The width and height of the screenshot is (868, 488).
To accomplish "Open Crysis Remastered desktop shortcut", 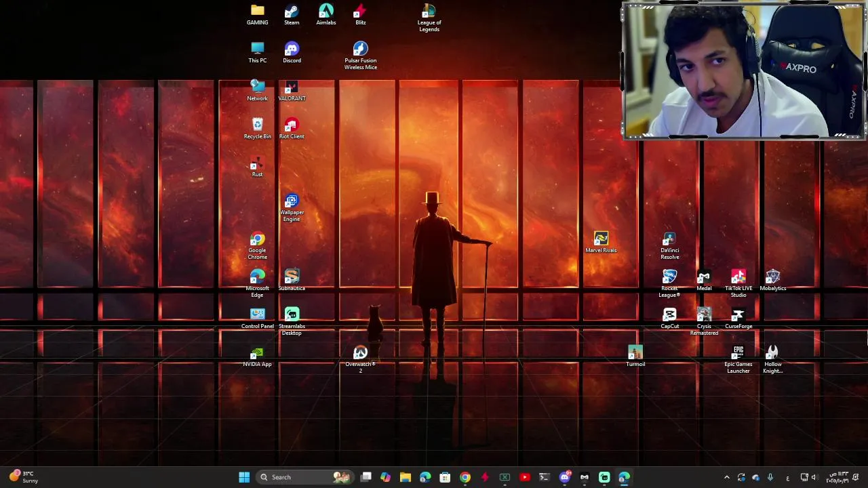I will (x=704, y=321).
